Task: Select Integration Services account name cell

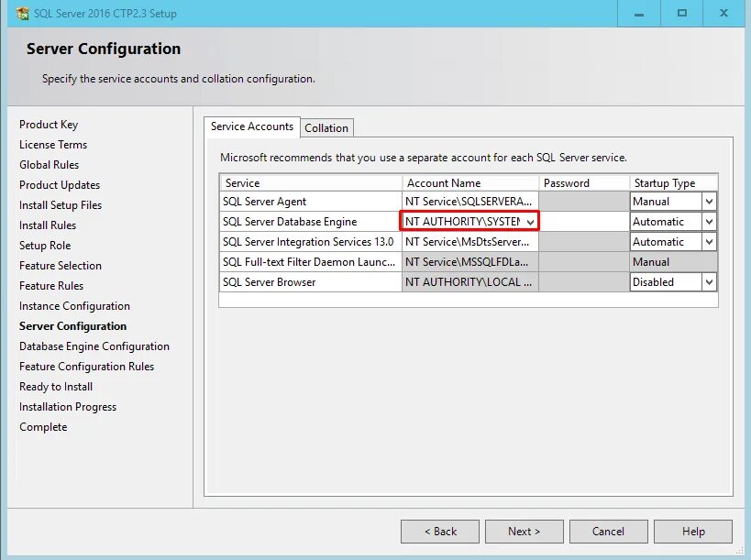Action: pos(469,242)
